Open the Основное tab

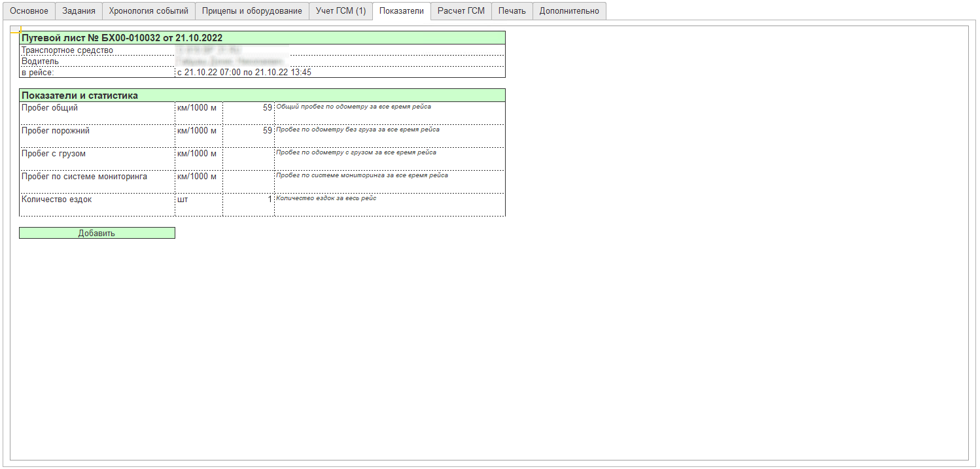pyautogui.click(x=29, y=11)
